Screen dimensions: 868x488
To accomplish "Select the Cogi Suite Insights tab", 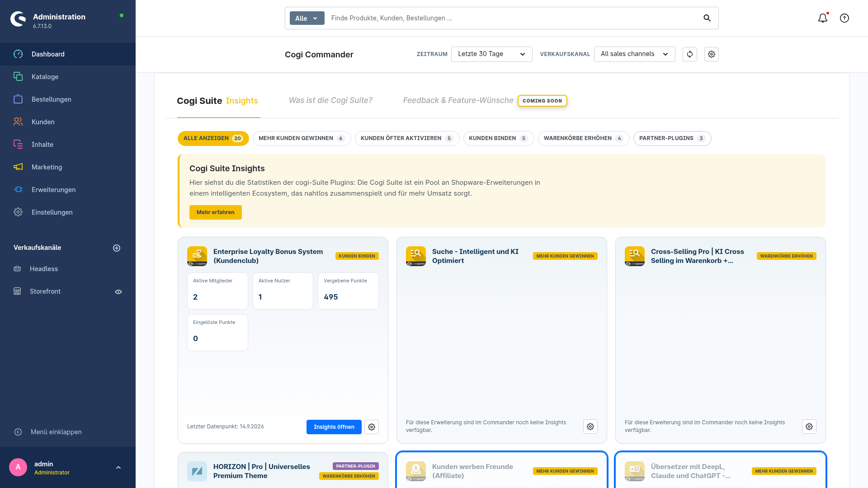I will 217,101.
